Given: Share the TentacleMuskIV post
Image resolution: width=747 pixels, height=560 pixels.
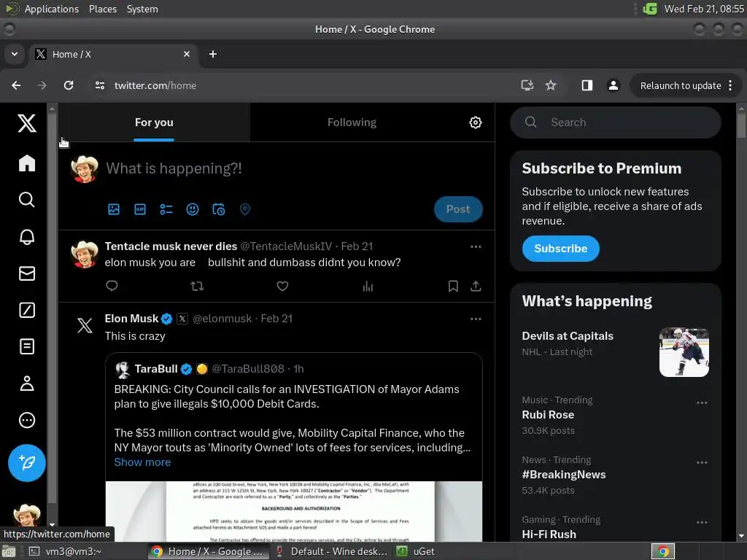Looking at the screenshot, I should 476,286.
